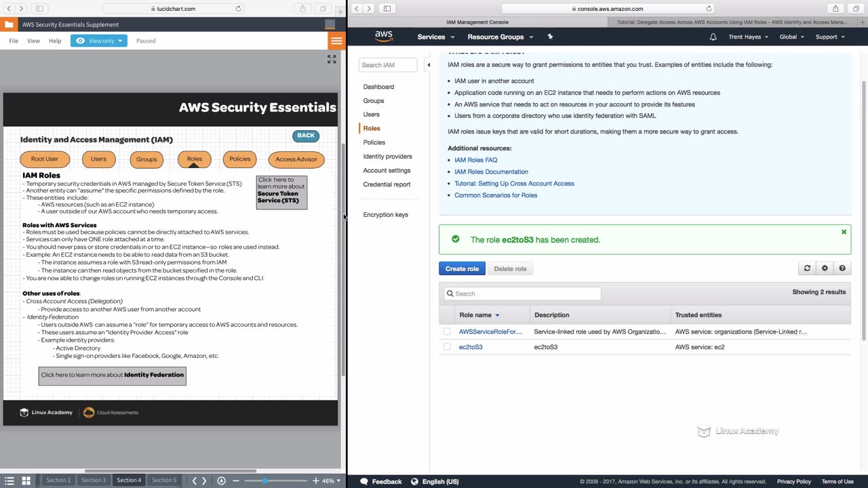Open the Lucidchart page list view icon

pyautogui.click(x=9, y=481)
